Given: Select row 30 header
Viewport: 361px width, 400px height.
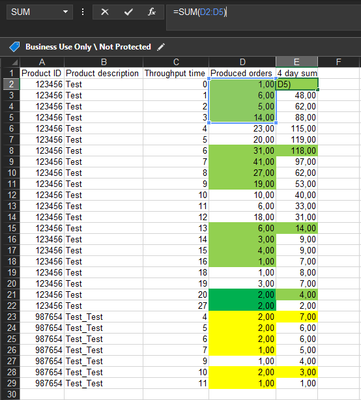Looking at the screenshot, I should (11, 394).
